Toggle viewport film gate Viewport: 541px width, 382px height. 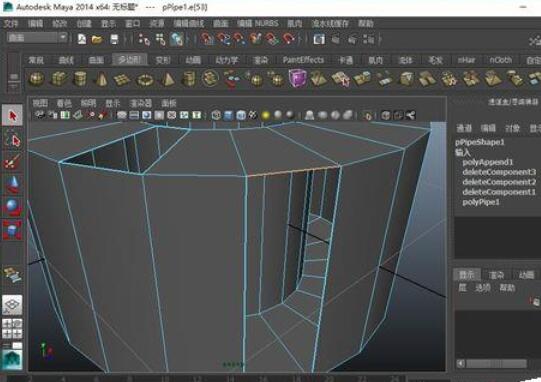[134, 115]
